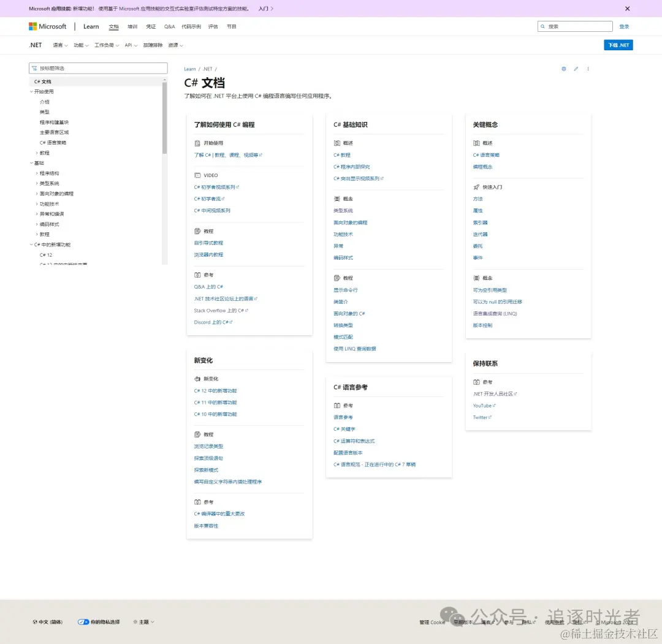662x644 pixels.
Task: Toggle 你的隐私选择 privacy choices switch
Action: 83,621
